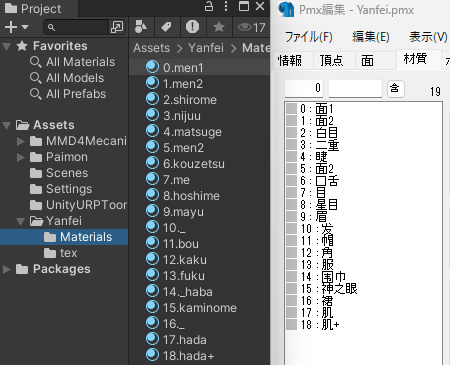450x365 pixels.
Task: Click Yanfei in the breadcrumb path
Action: point(206,48)
